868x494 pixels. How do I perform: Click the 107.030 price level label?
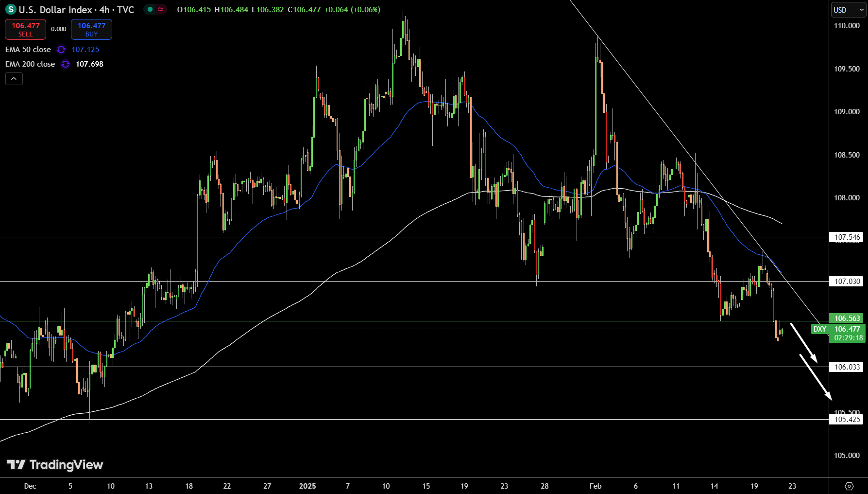click(847, 281)
